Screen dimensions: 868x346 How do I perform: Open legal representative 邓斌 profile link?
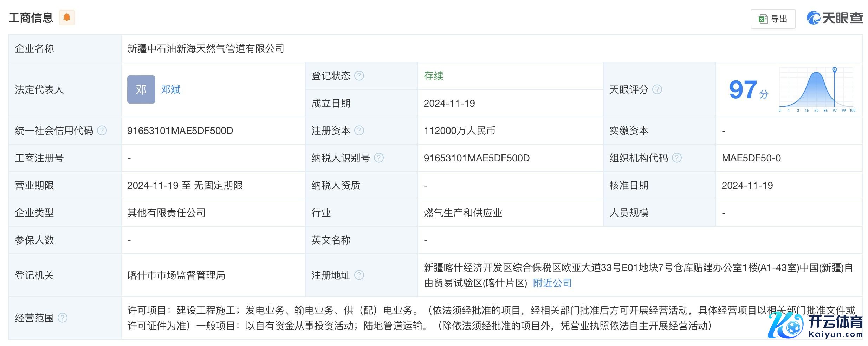[x=170, y=90]
